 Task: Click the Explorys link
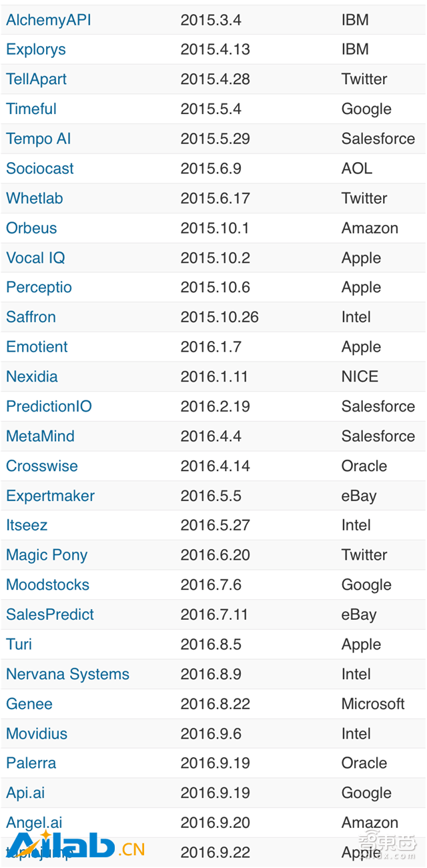tap(36, 50)
